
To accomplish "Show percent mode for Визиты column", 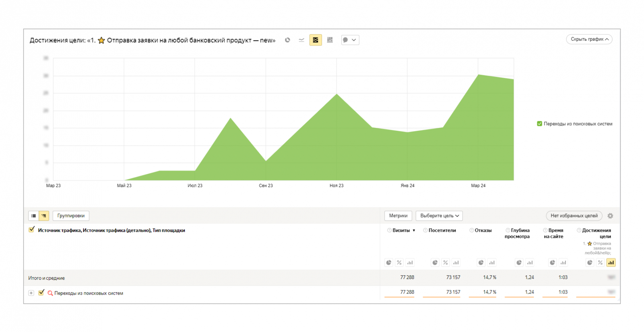I will tap(399, 262).
